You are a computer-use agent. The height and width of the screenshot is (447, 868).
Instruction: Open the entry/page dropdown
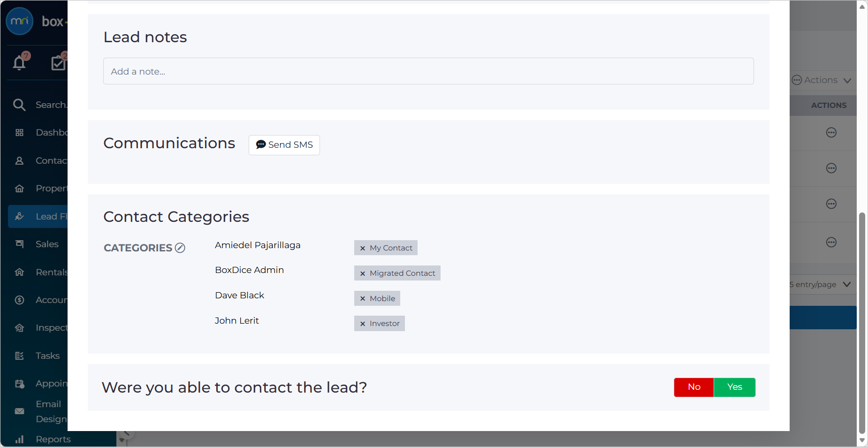pos(820,284)
